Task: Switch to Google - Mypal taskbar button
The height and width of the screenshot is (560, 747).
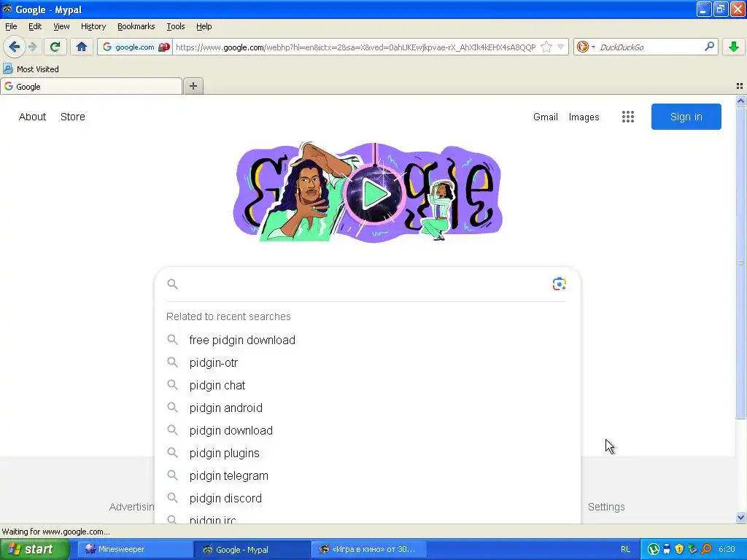Action: click(x=252, y=549)
